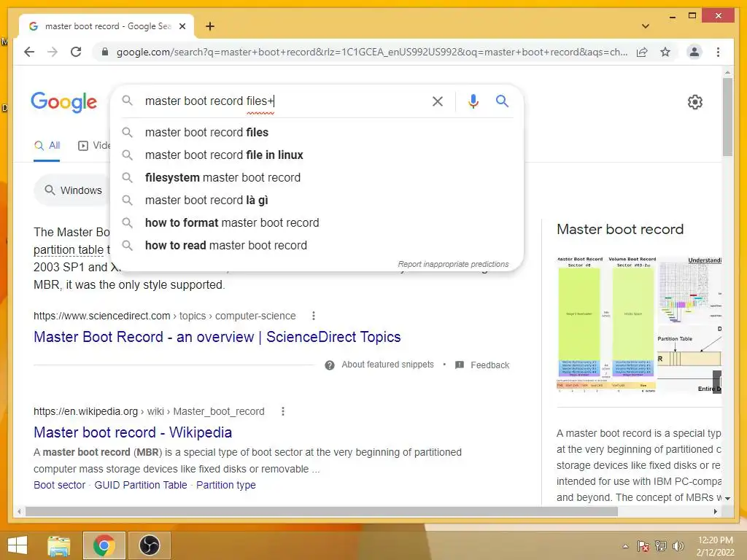Start voice search with the microphone icon
The height and width of the screenshot is (560, 747).
tap(473, 101)
